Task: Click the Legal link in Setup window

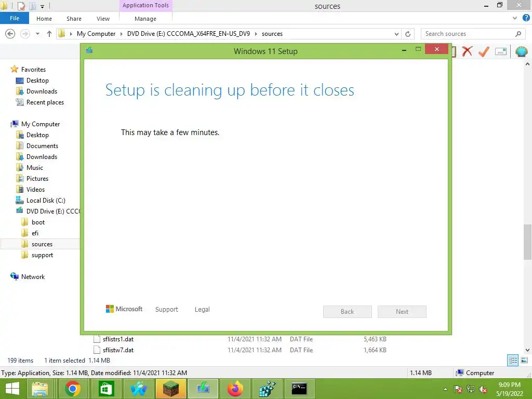Action: tap(202, 310)
